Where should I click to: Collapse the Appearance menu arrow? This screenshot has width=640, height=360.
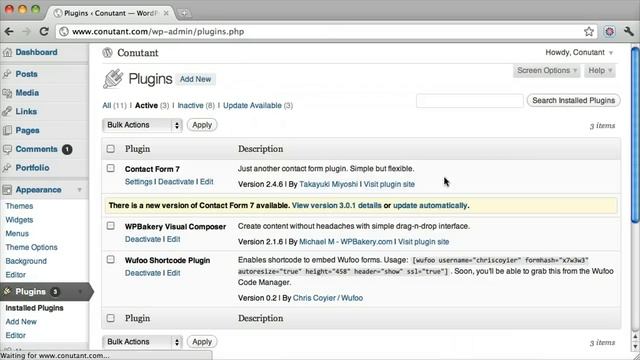coord(80,190)
